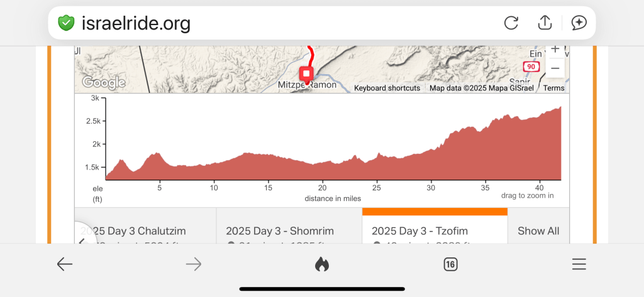Open the share sheet icon

coord(545,23)
